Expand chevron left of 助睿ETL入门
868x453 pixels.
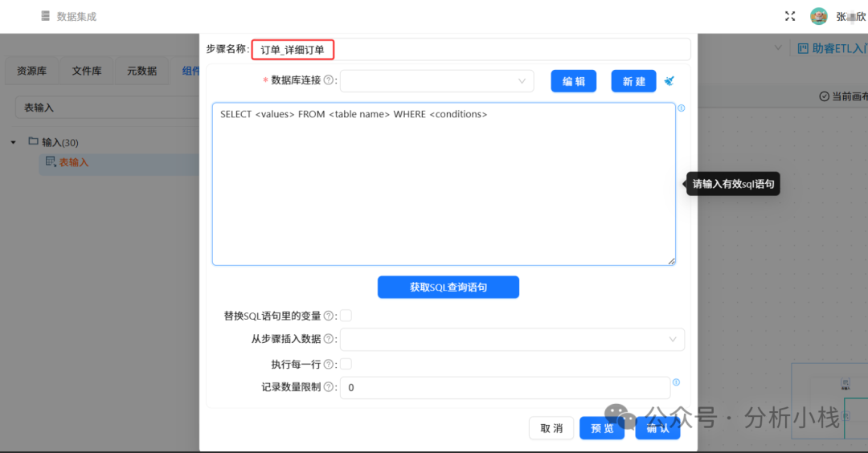(x=778, y=48)
